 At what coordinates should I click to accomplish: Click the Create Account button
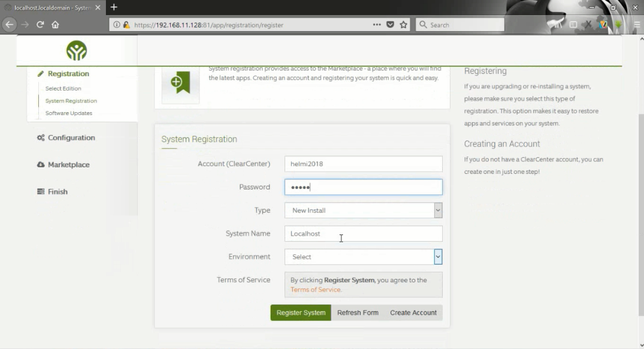413,312
